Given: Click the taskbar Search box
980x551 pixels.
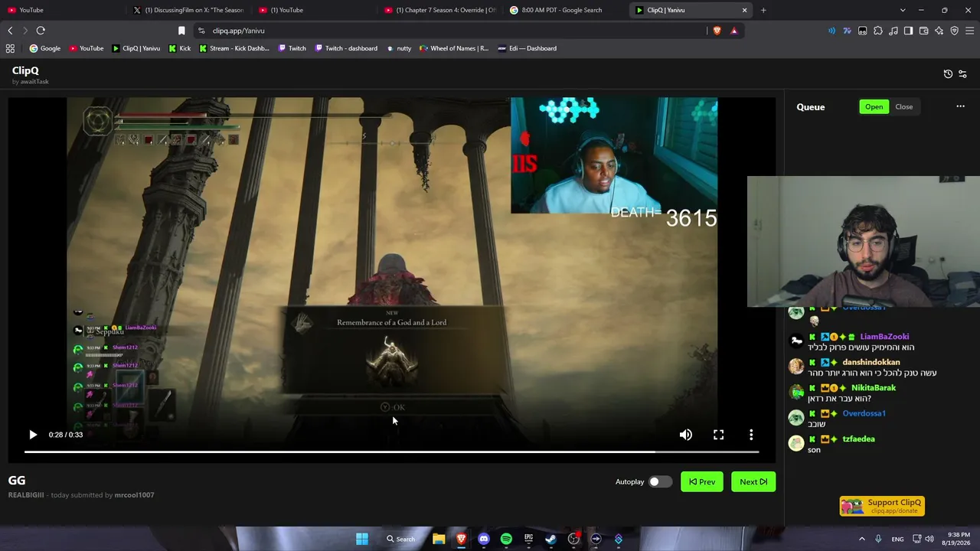Looking at the screenshot, I should pos(400,539).
